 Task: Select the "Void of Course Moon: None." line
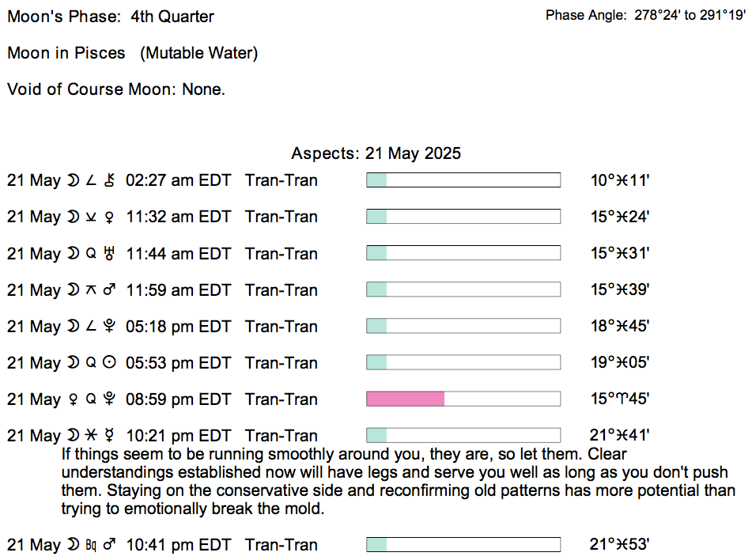click(x=116, y=89)
